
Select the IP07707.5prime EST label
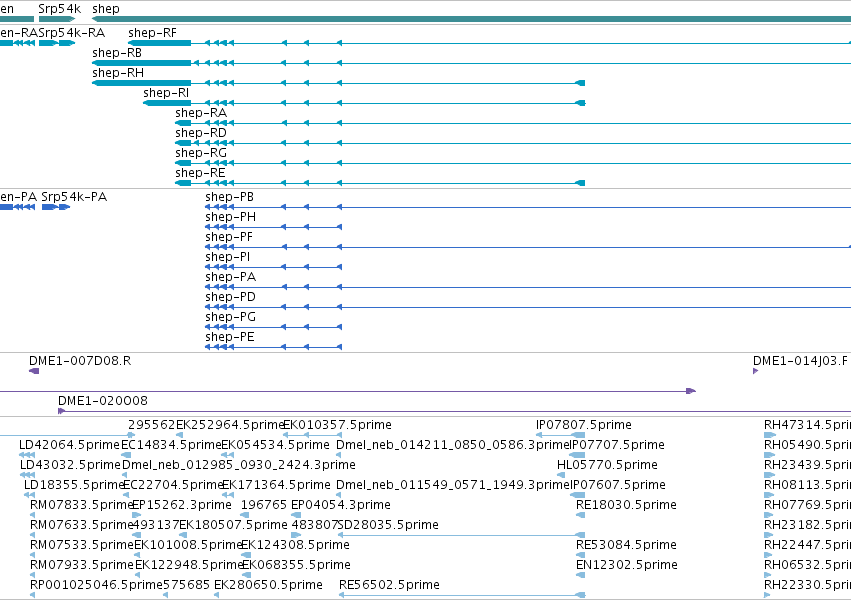(x=617, y=445)
